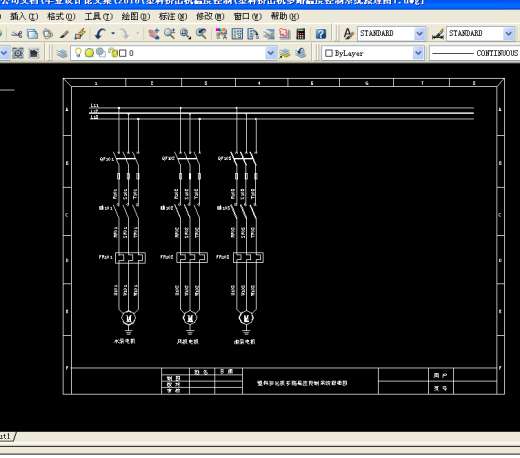The width and height of the screenshot is (520, 458).
Task: Open the Layer Properties Manager icon
Action: (62, 53)
